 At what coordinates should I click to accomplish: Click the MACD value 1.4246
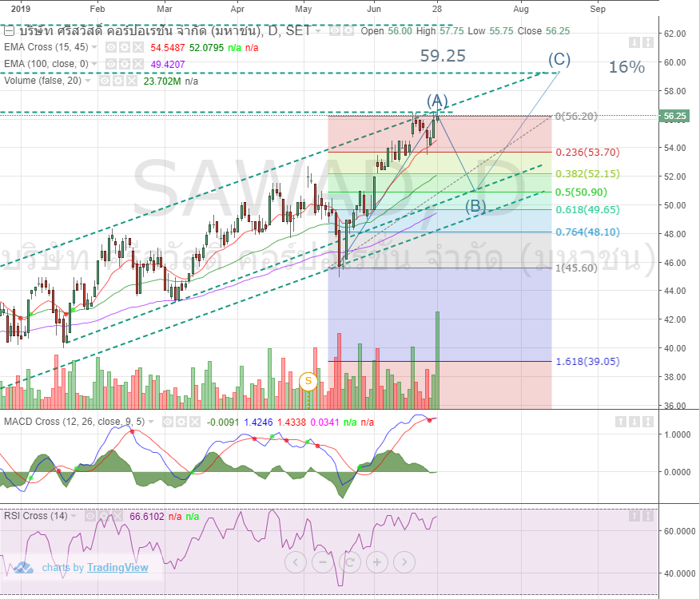pos(258,422)
